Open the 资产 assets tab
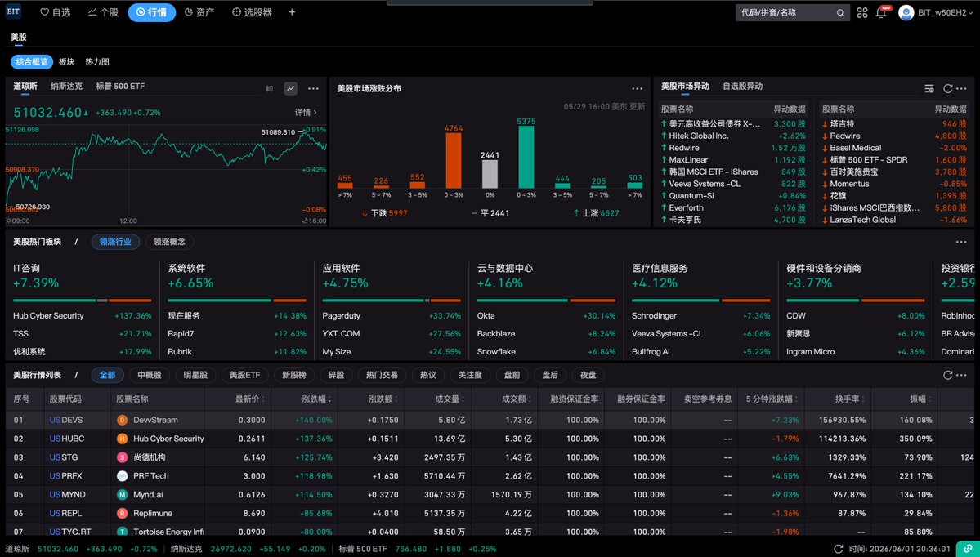Image resolution: width=980 pixels, height=557 pixels. tap(199, 12)
